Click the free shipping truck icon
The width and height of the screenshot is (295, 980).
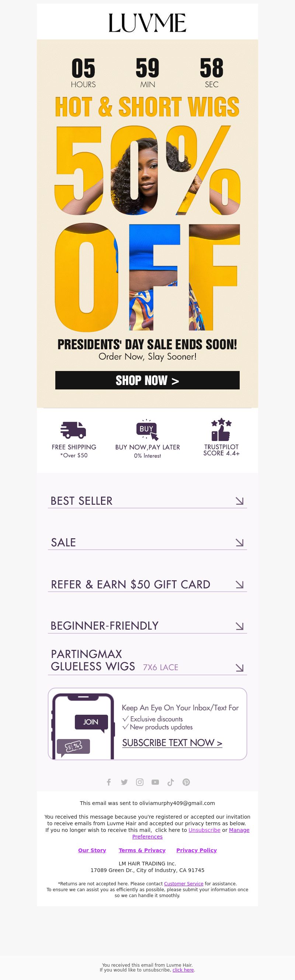pyautogui.click(x=73, y=430)
